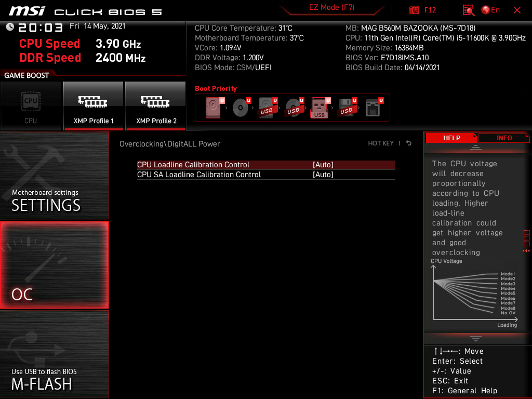This screenshot has width=532, height=399.
Task: Go back using the return arrow icon
Action: tap(409, 143)
